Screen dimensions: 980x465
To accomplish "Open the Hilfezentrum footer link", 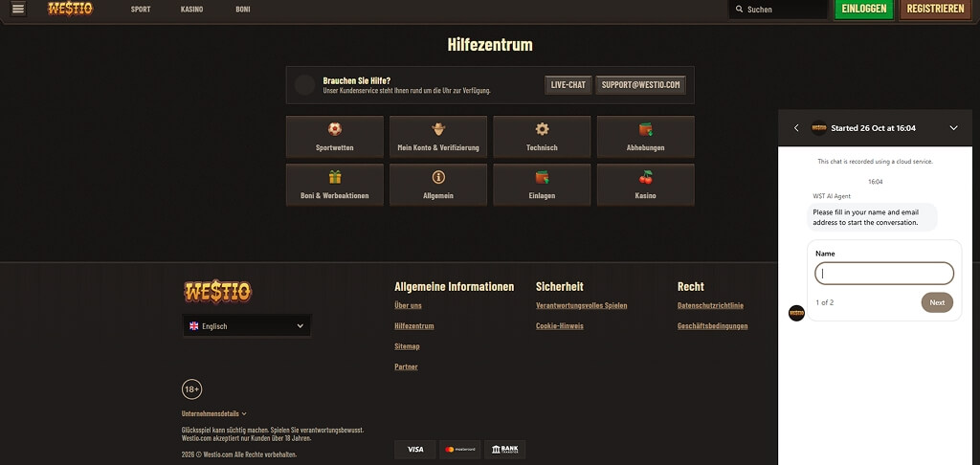I will (x=414, y=326).
